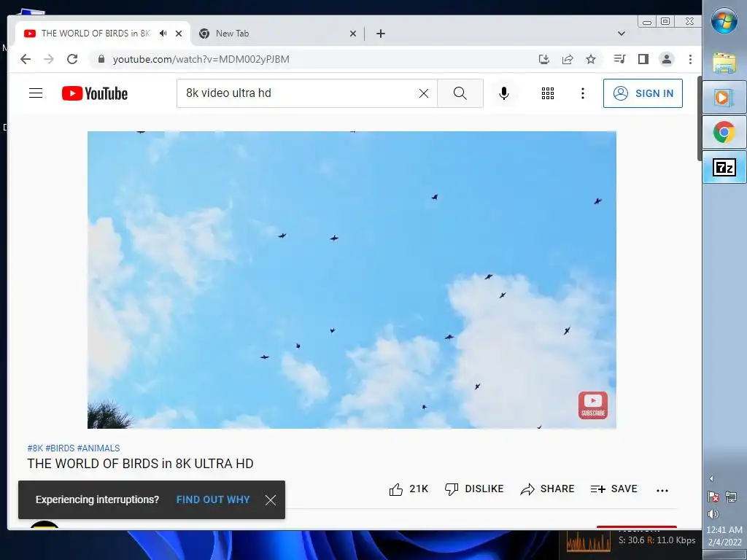Sign in to YouTube
The height and width of the screenshot is (560, 747).
pyautogui.click(x=643, y=93)
